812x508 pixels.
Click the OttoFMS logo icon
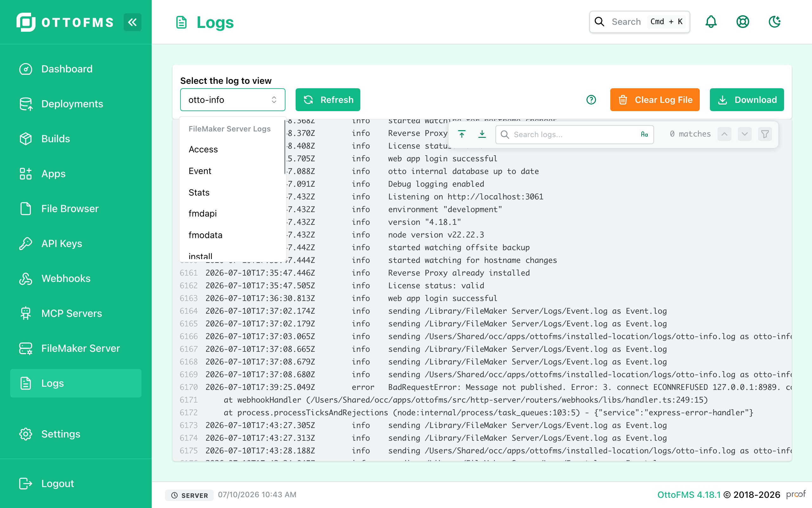point(26,22)
